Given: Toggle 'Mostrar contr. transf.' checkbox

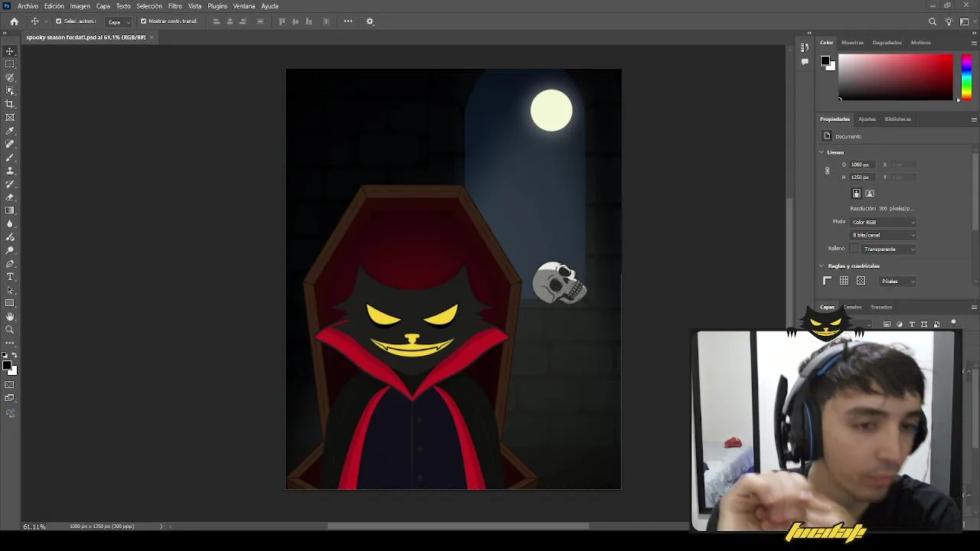Looking at the screenshot, I should point(143,21).
